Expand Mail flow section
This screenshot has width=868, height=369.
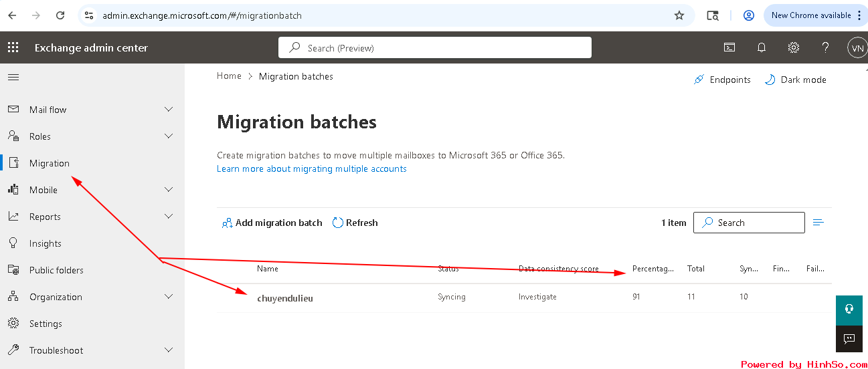click(169, 110)
